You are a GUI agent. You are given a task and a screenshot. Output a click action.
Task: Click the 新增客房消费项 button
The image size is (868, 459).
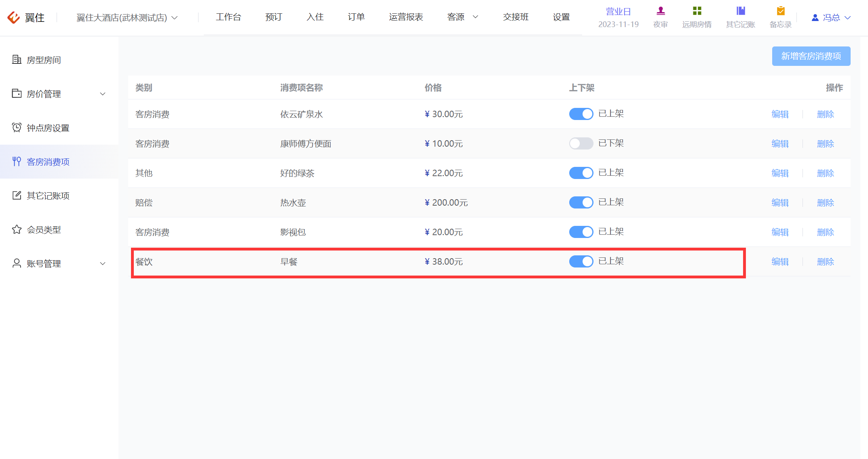tap(811, 56)
